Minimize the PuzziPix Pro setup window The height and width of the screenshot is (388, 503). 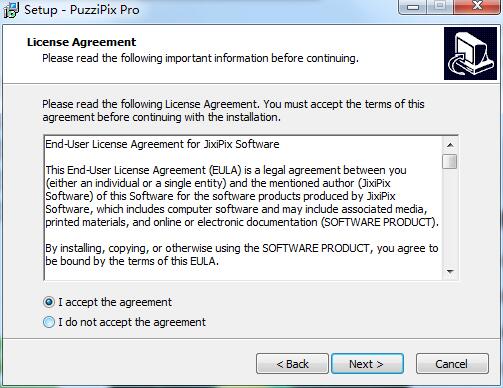[413, 7]
